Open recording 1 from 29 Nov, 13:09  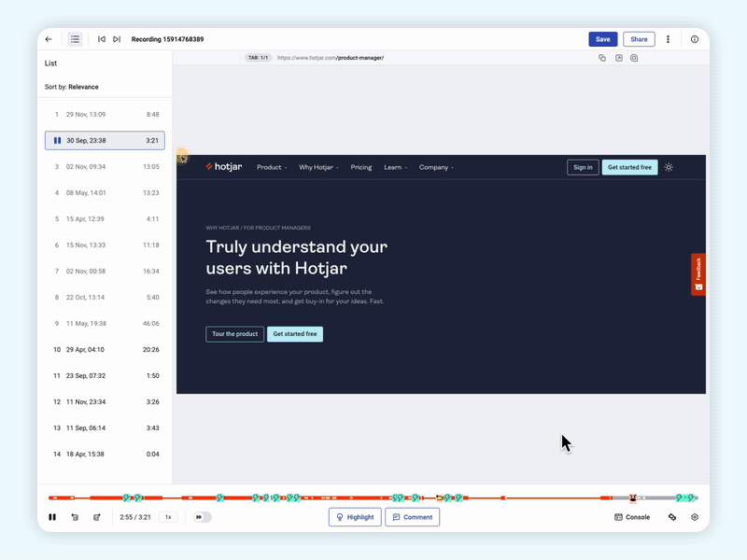(105, 114)
